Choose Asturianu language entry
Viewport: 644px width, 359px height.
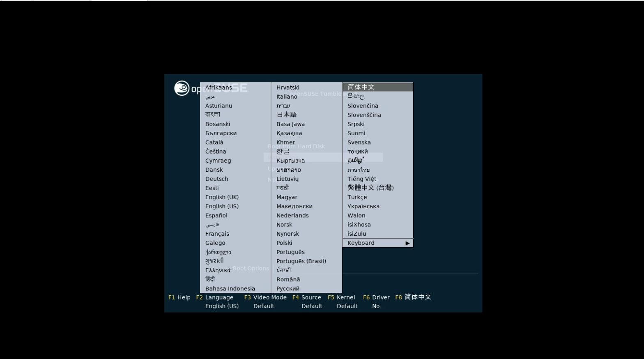tap(218, 106)
